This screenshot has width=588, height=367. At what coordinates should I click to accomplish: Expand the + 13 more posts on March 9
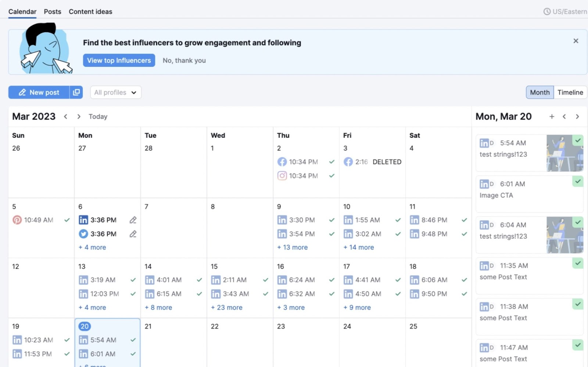tap(292, 247)
